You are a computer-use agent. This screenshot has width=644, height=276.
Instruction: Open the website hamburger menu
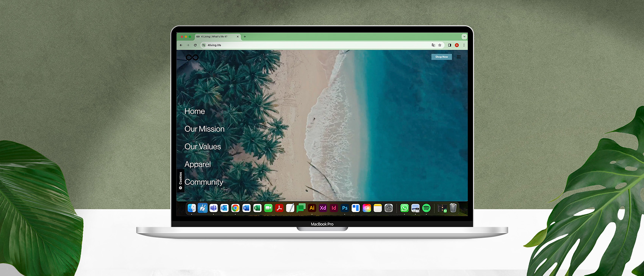[459, 57]
